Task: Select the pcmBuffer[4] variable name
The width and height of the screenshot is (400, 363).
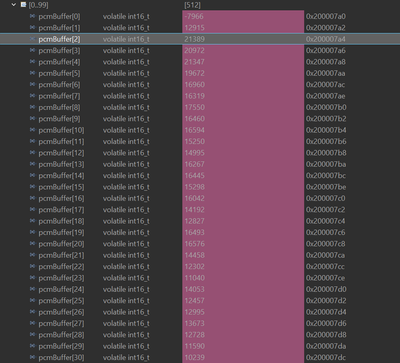Action: tap(59, 62)
